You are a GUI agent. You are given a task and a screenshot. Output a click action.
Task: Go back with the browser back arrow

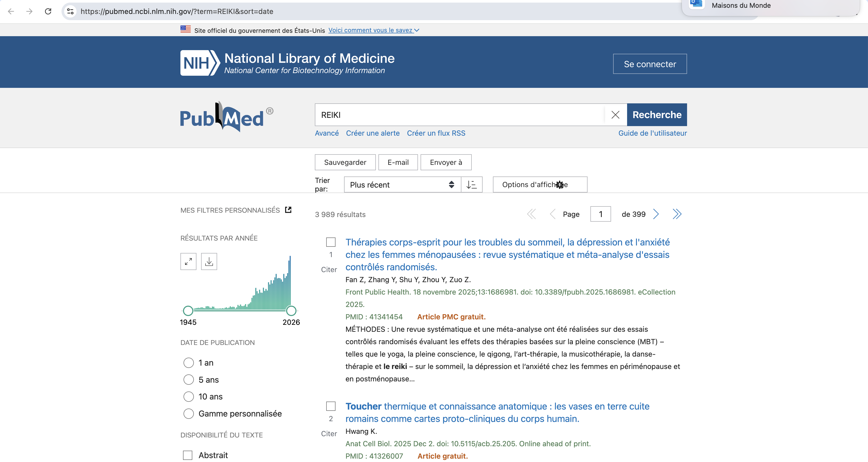click(x=11, y=11)
